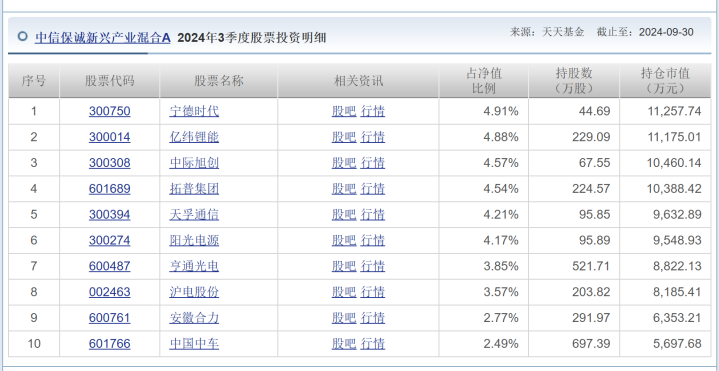Click the 持股数（万股） column header
Viewport: 719px width, 371px height.
[x=574, y=81]
